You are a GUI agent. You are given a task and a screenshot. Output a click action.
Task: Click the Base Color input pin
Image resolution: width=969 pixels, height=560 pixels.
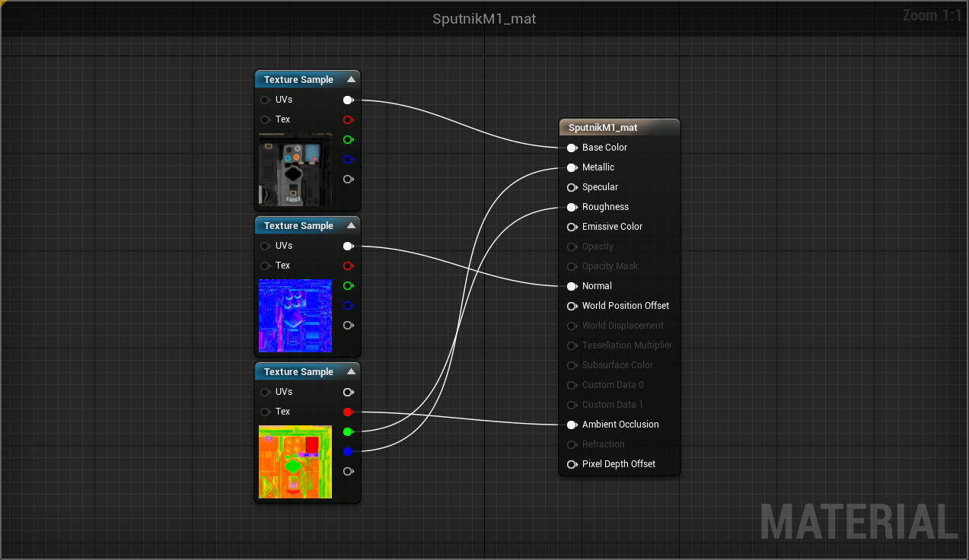572,148
